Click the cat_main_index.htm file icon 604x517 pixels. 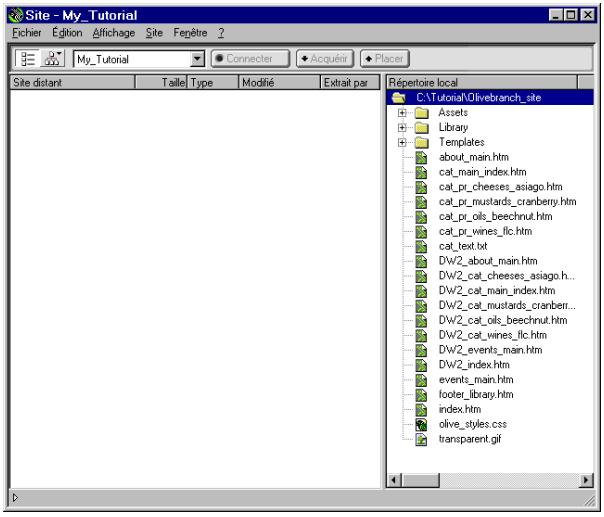coord(421,172)
